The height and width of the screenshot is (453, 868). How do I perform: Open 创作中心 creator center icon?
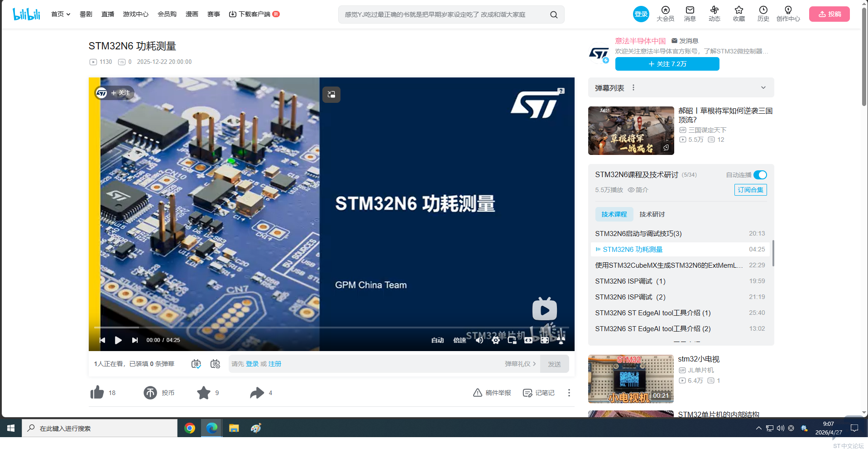[x=788, y=14]
